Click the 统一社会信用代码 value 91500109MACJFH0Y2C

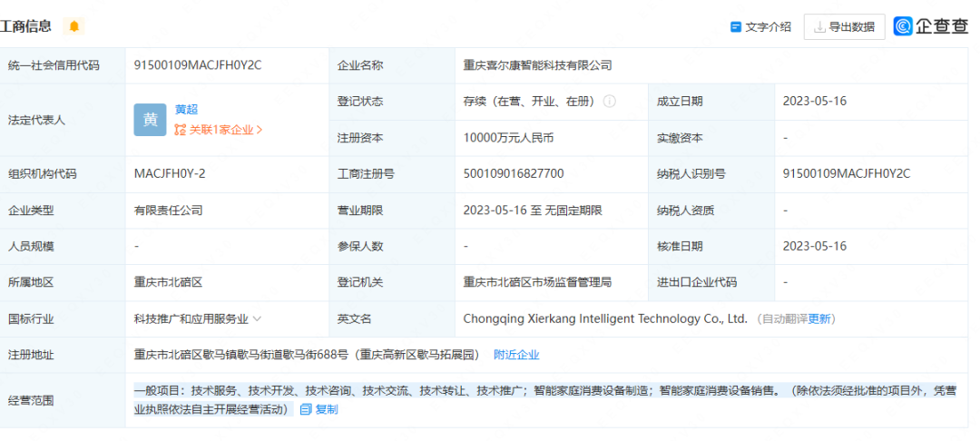click(197, 65)
